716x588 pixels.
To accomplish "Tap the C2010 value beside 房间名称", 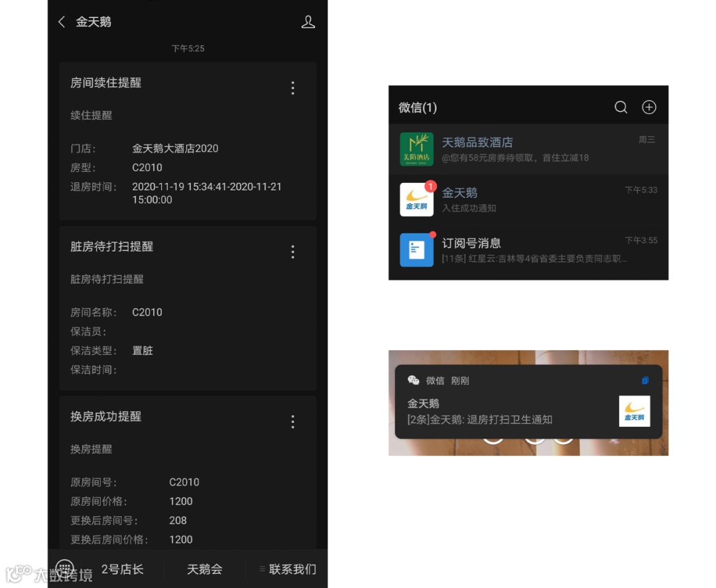I will (147, 312).
